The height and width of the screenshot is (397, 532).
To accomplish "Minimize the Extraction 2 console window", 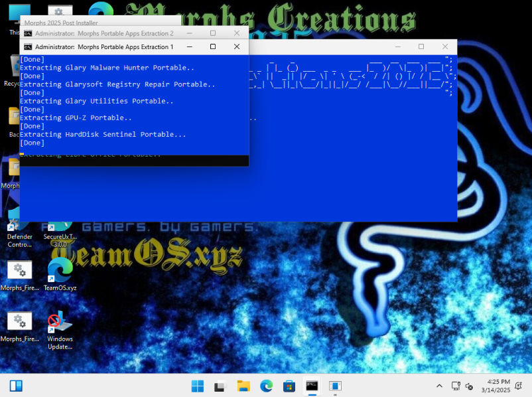I will click(x=189, y=33).
